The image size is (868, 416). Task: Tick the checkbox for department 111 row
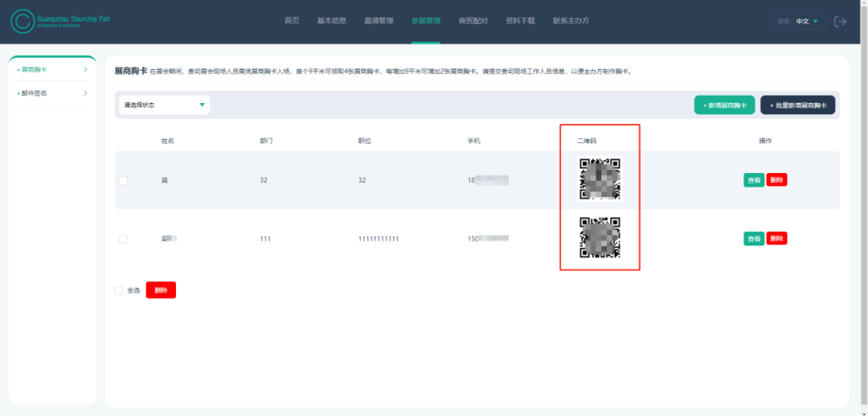click(x=124, y=239)
